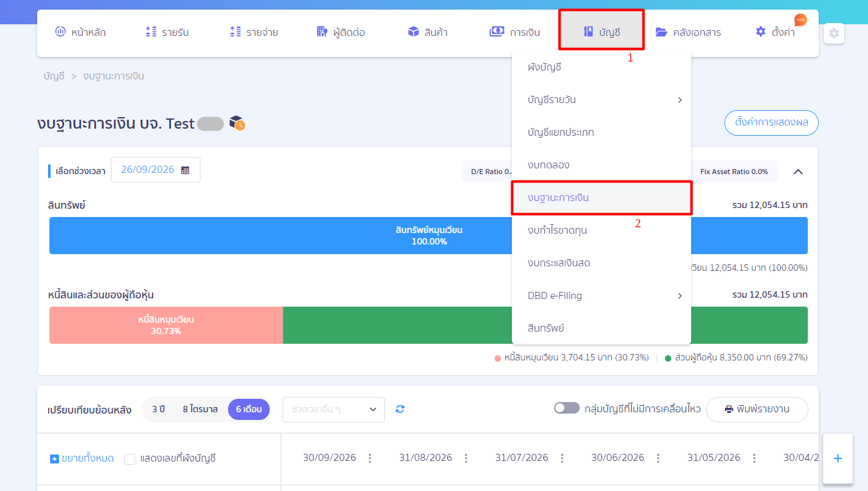This screenshot has width=868, height=491.
Task: Select the 3 ปี comparison option
Action: point(158,409)
